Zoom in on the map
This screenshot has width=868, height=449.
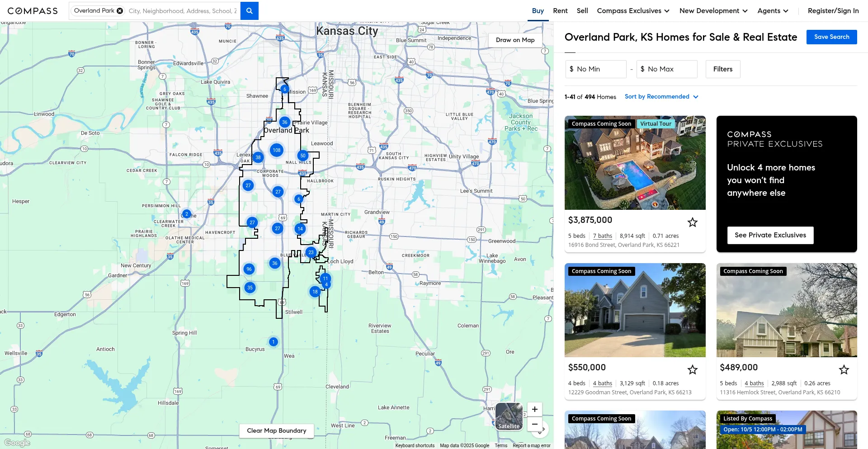click(534, 409)
